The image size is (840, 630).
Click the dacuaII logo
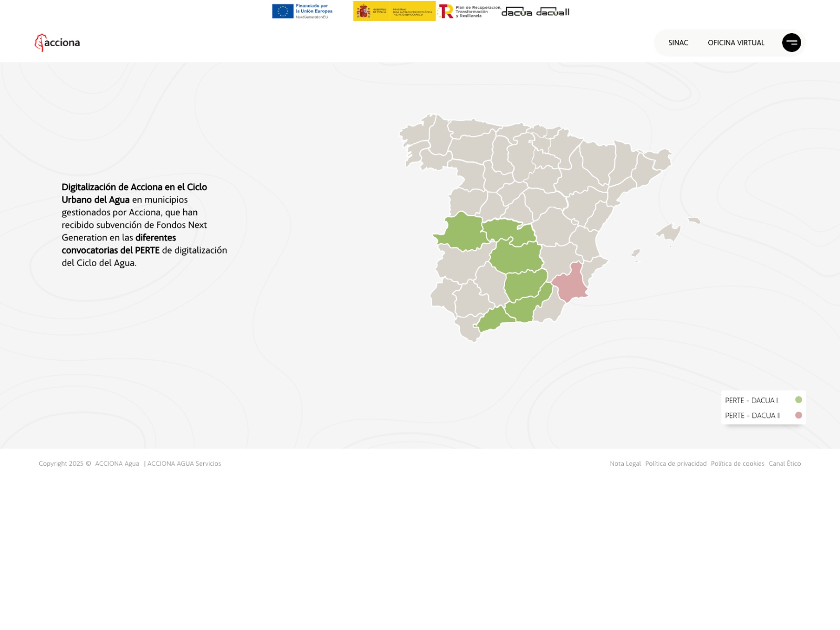pyautogui.click(x=553, y=12)
